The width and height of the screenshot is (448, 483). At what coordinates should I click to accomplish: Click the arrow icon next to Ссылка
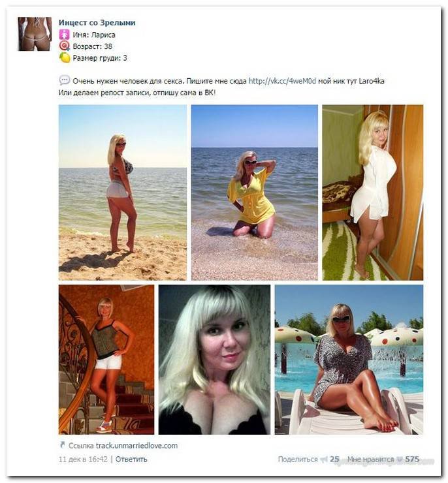coord(62,444)
